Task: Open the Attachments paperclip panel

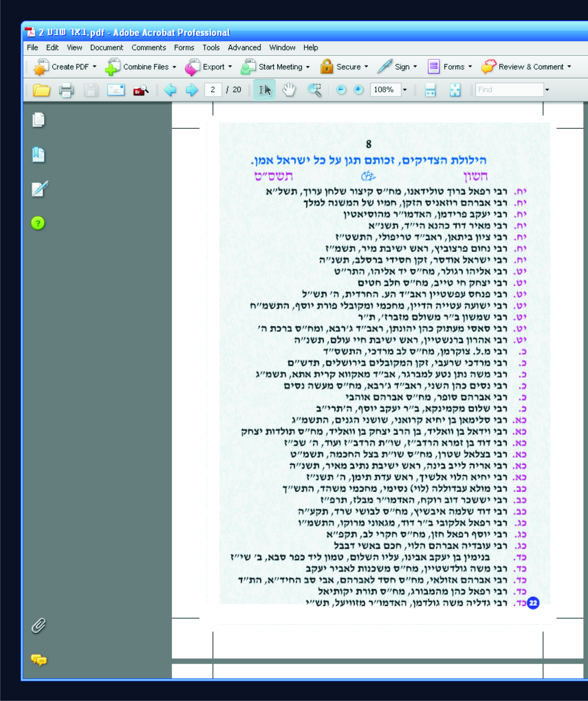Action: point(39,626)
